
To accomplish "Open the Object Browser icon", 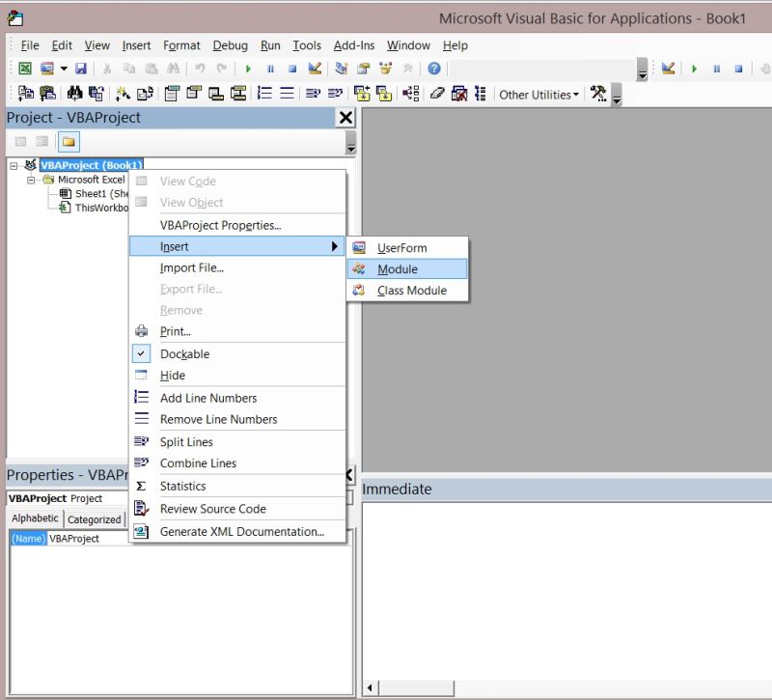I will (385, 68).
